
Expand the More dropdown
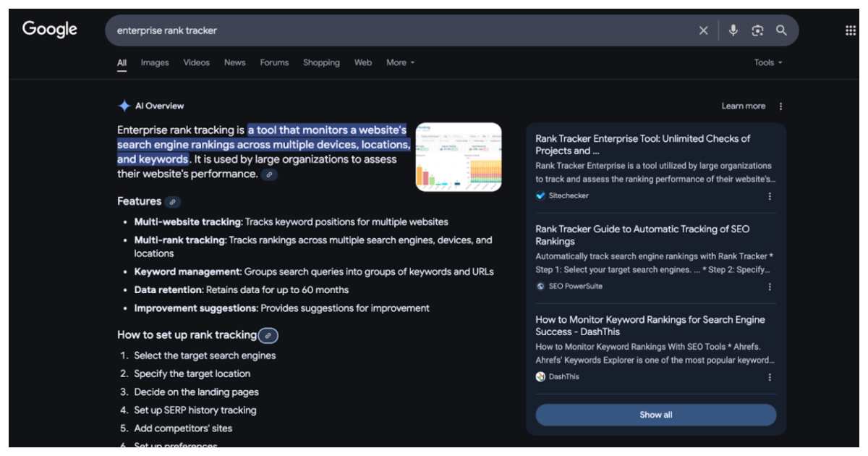400,62
